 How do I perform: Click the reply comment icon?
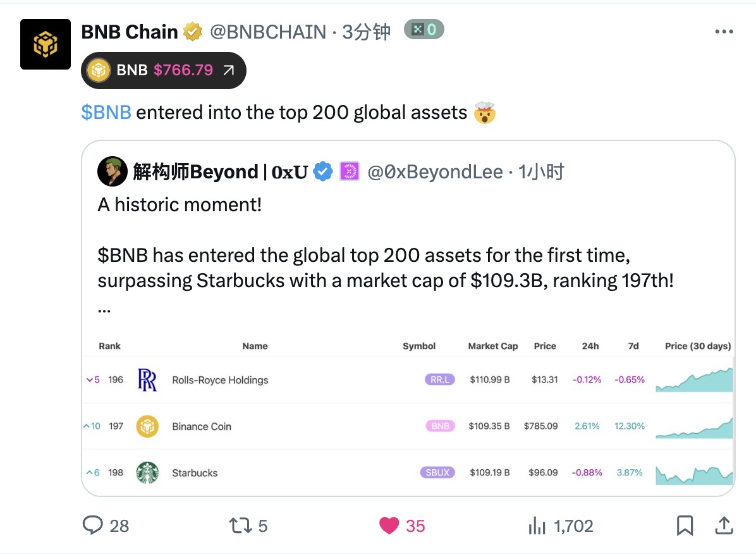point(92,525)
